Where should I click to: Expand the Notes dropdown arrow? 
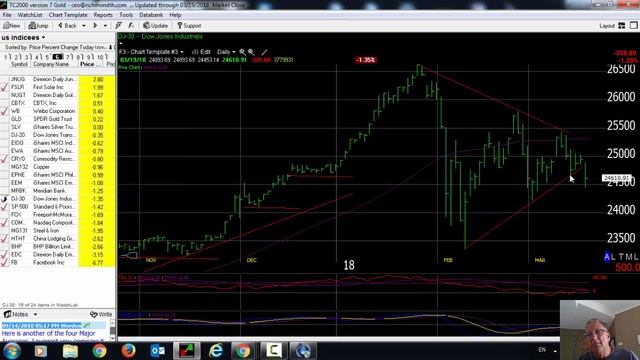pyautogui.click(x=35, y=314)
